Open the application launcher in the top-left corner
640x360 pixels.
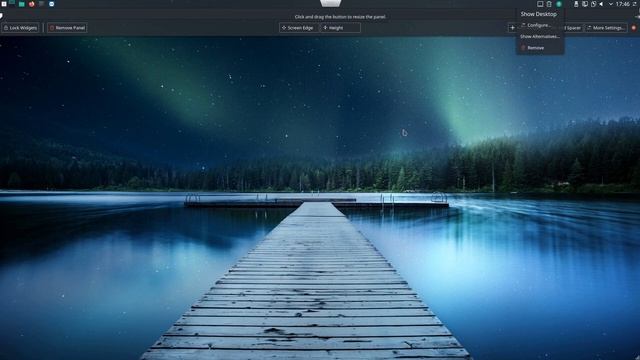point(4,4)
